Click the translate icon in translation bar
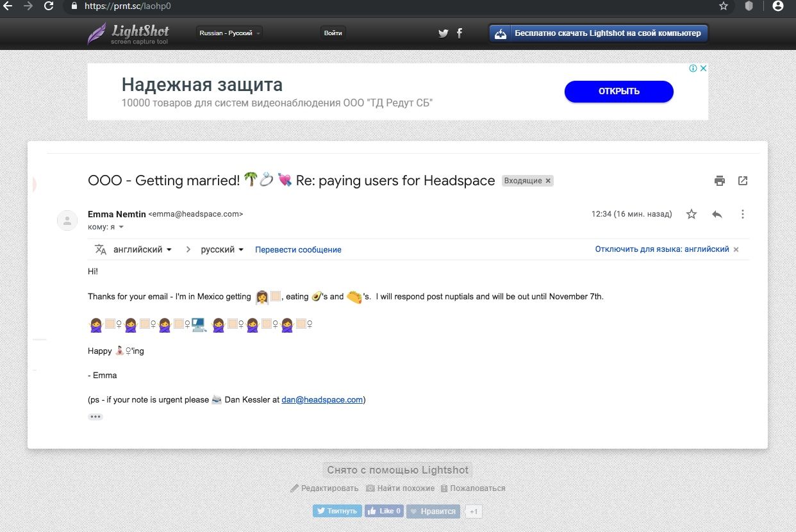796x532 pixels. click(101, 249)
